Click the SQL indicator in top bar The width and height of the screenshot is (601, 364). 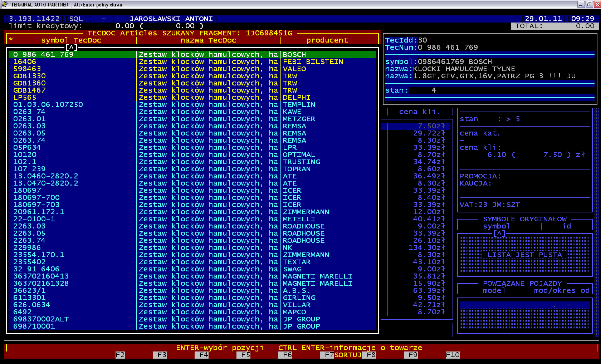76,19
